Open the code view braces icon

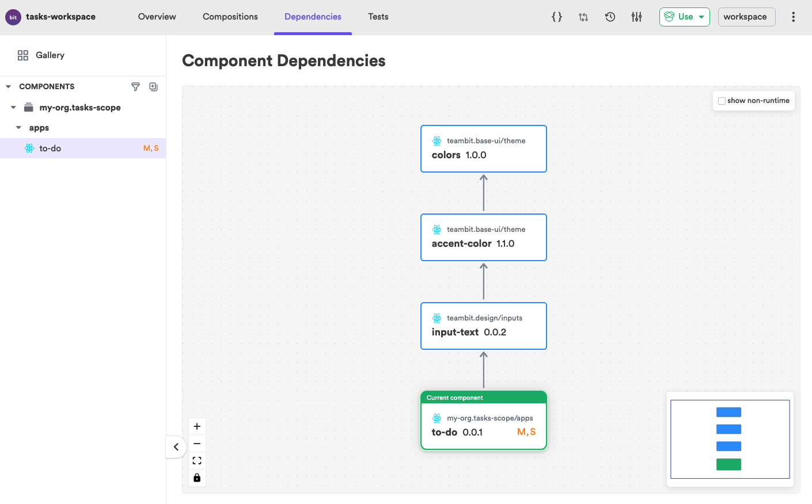coord(556,17)
